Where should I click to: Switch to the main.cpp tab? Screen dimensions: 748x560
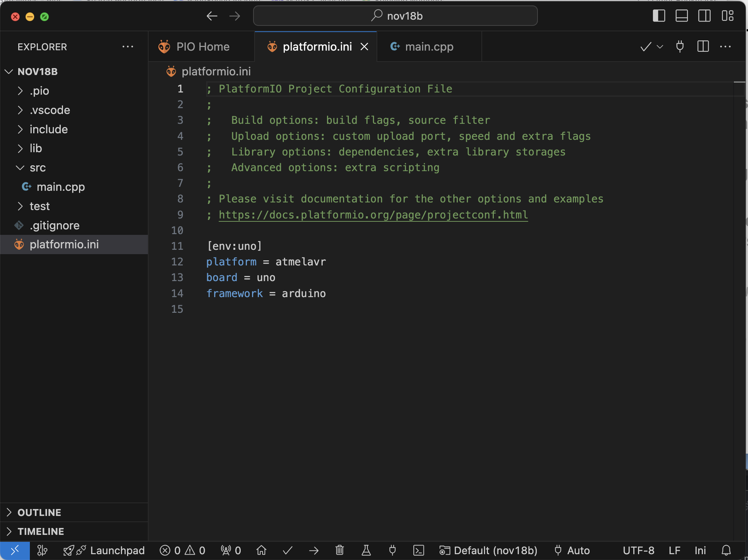tap(429, 47)
